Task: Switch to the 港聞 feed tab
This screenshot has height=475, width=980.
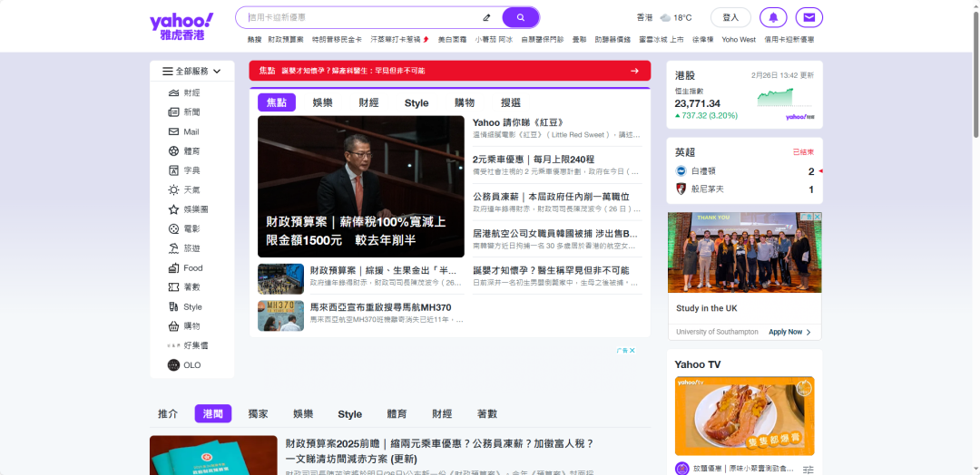Action: (213, 414)
